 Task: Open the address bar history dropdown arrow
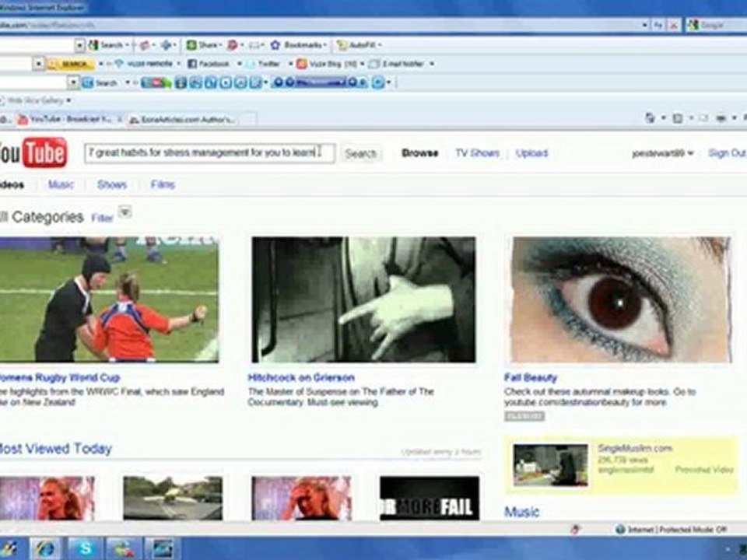(644, 25)
